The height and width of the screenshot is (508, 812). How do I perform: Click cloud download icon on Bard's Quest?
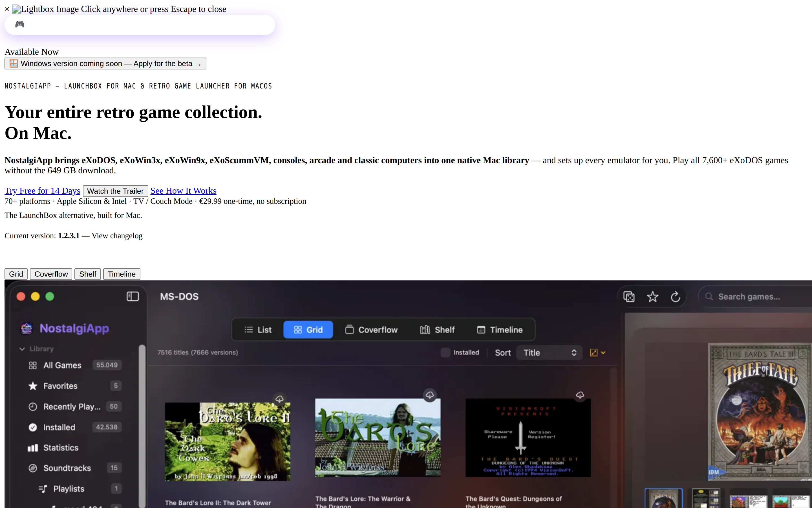580,395
